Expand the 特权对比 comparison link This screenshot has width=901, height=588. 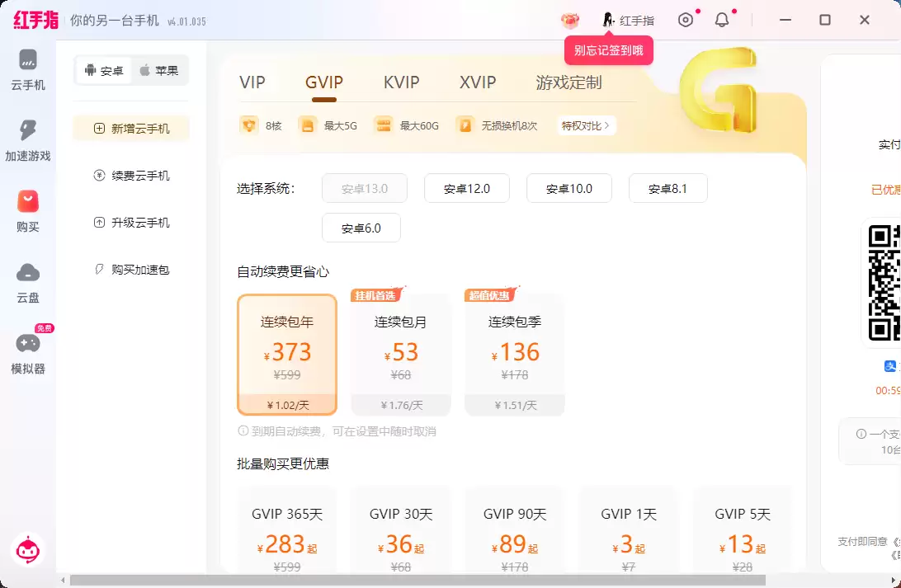coord(586,125)
